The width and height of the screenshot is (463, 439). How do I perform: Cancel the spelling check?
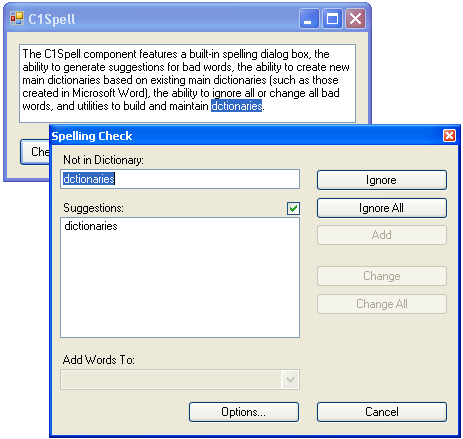[x=382, y=412]
